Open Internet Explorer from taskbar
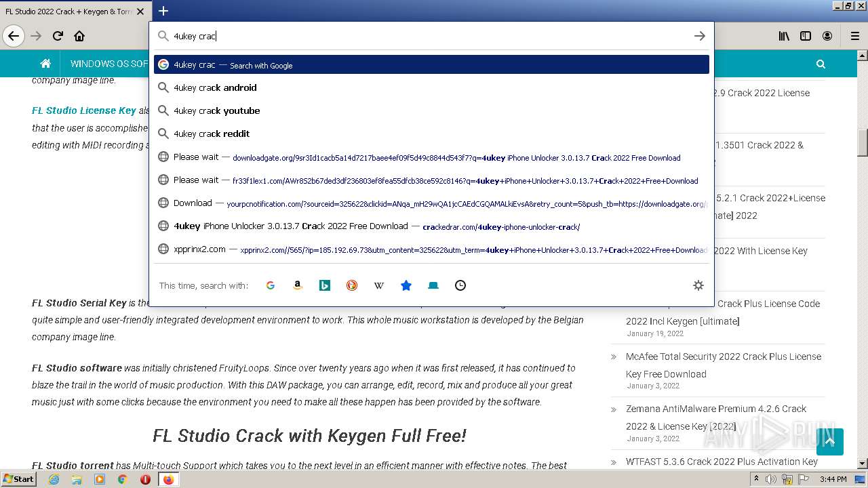 click(x=54, y=479)
